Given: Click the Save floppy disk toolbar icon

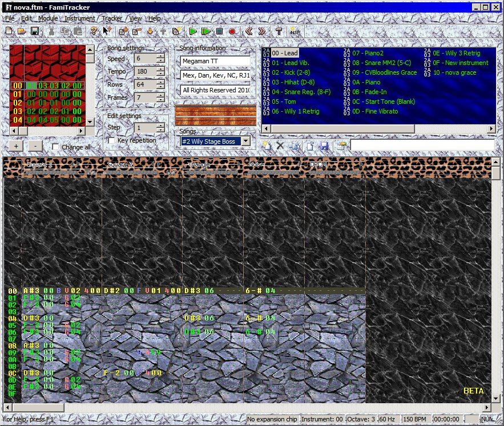Looking at the screenshot, I should tap(35, 31).
